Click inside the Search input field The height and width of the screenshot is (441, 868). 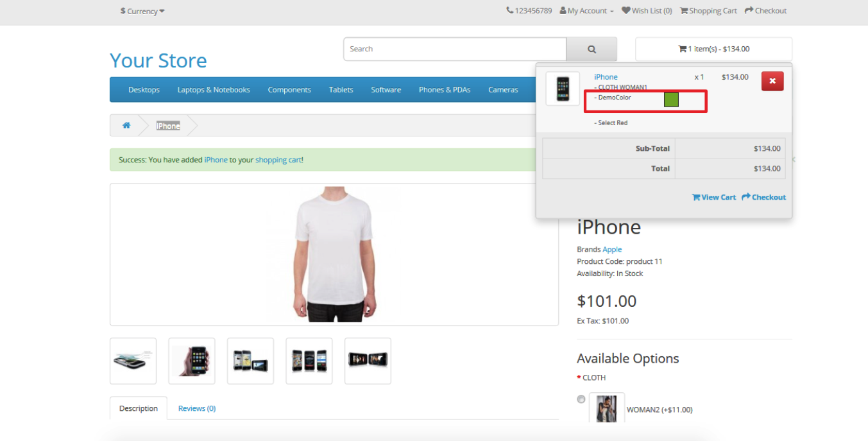(x=454, y=49)
